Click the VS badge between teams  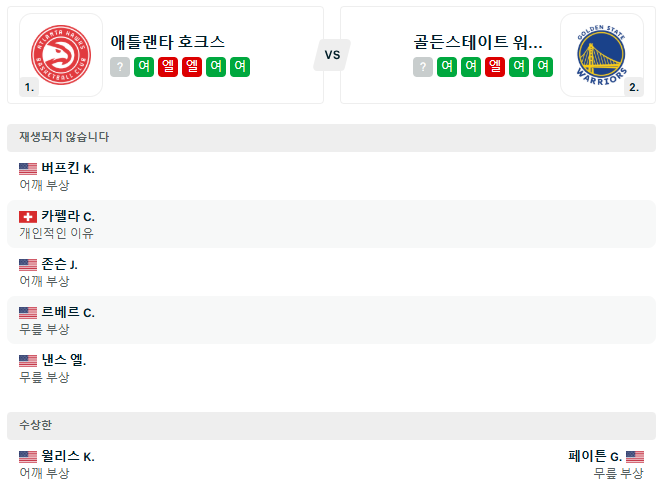coord(332,55)
